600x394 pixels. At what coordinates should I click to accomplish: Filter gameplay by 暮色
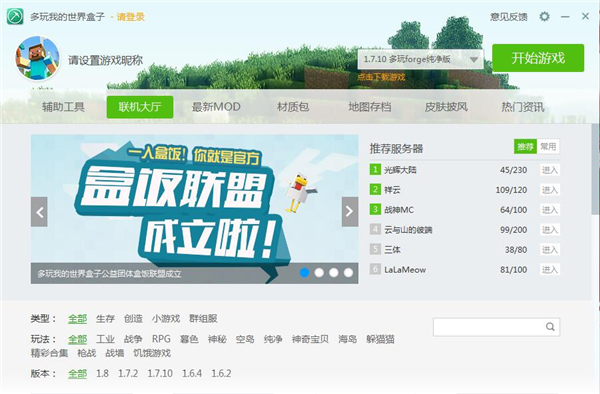coord(189,339)
